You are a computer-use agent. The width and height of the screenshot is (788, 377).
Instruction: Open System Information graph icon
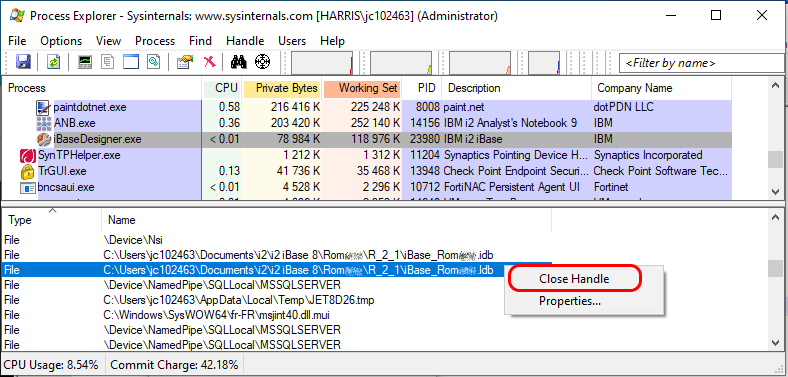click(x=84, y=62)
